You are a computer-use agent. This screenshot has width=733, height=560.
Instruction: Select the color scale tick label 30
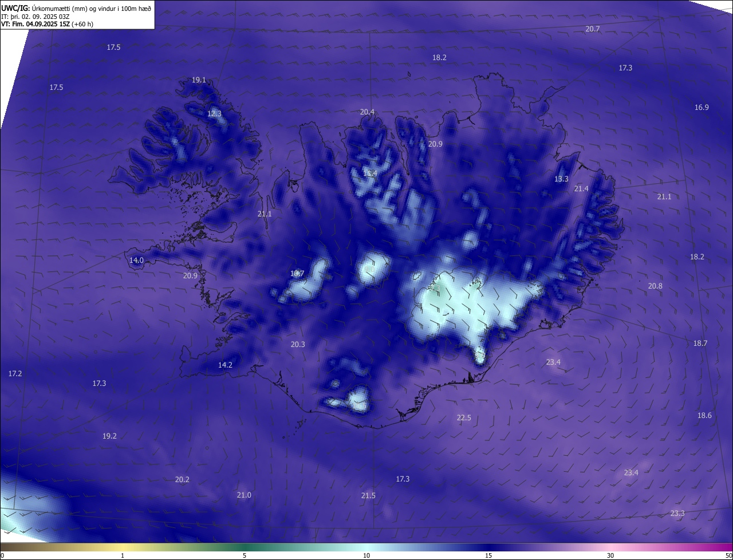610,555
